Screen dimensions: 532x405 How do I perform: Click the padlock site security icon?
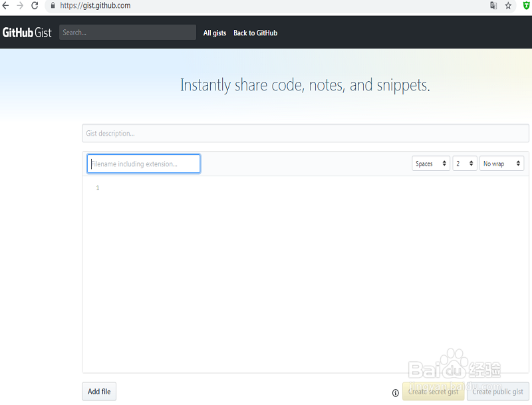[x=53, y=5]
